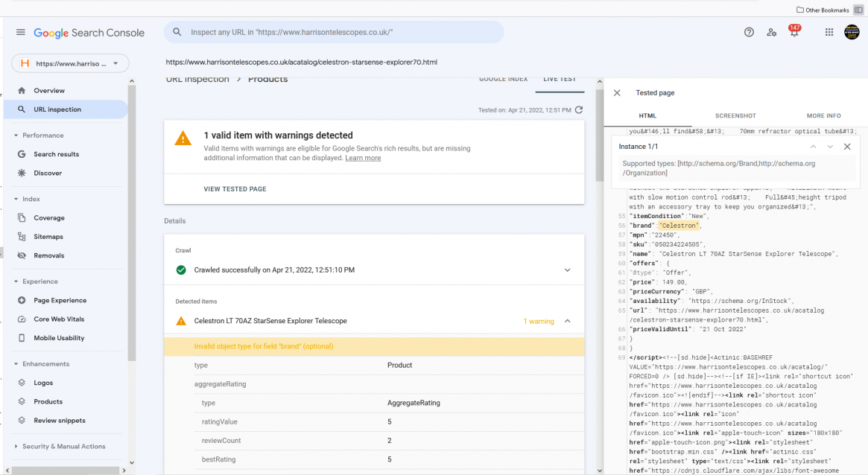Select URL inspection in sidebar
The image size is (868, 475).
pyautogui.click(x=66, y=109)
